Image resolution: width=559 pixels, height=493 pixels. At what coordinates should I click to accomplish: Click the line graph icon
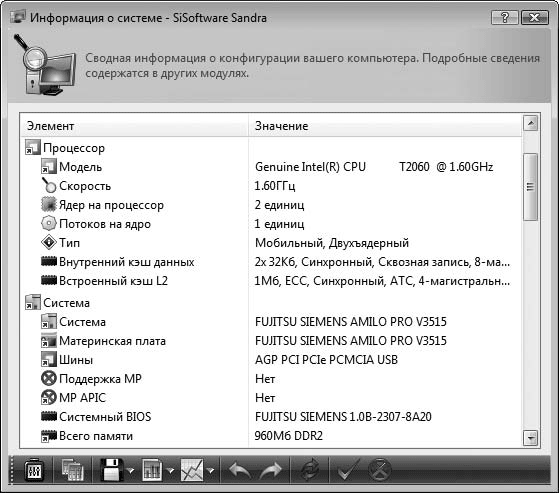point(192,470)
